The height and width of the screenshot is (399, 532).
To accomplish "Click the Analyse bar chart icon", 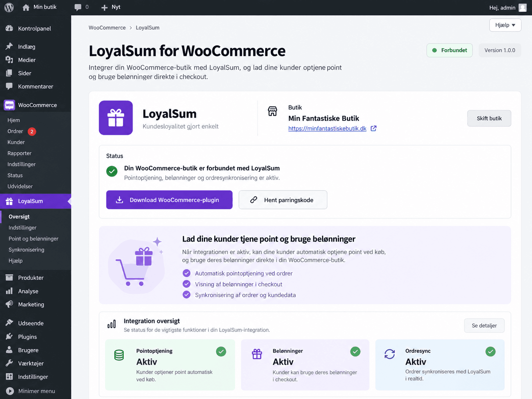I will pos(9,291).
